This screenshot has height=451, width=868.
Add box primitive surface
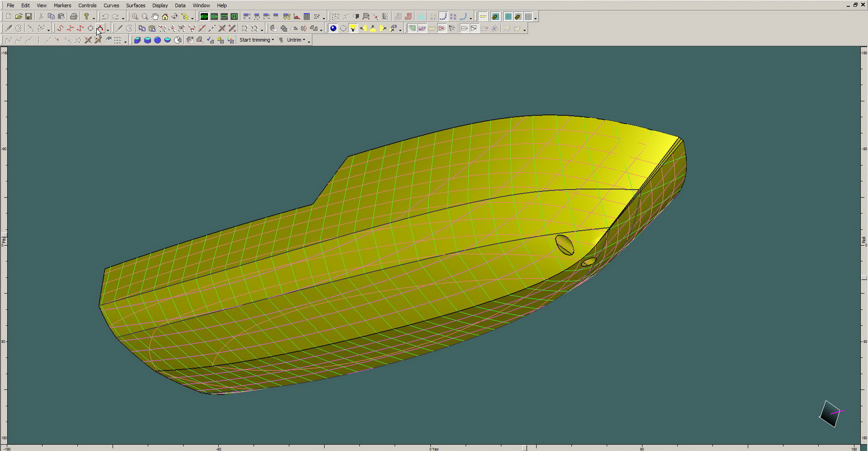tap(137, 40)
